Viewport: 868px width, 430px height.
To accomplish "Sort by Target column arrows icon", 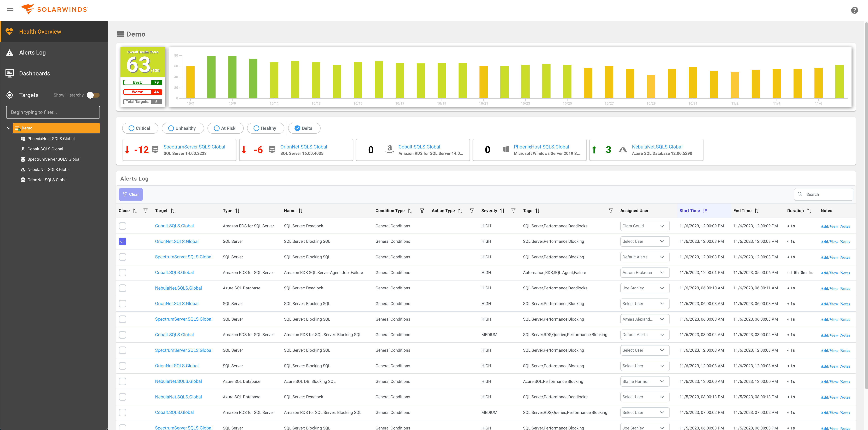I will (x=173, y=211).
